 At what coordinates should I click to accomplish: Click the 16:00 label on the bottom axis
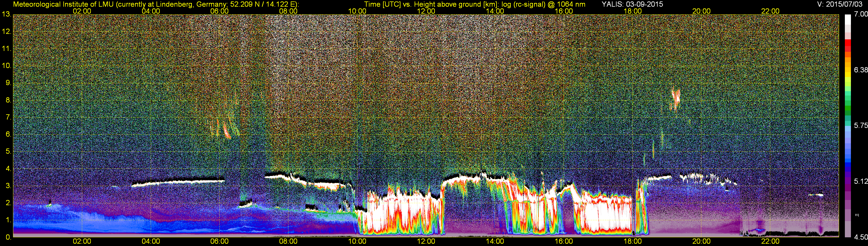pos(564,242)
